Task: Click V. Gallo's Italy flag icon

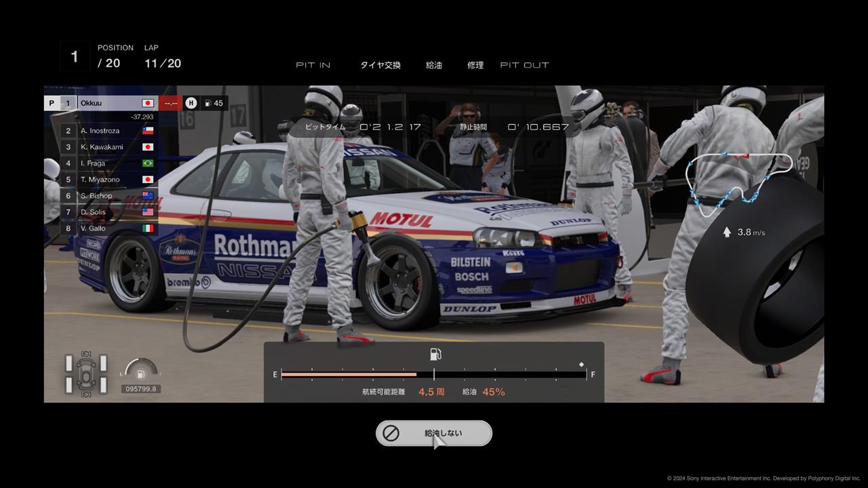Action: coord(147,228)
